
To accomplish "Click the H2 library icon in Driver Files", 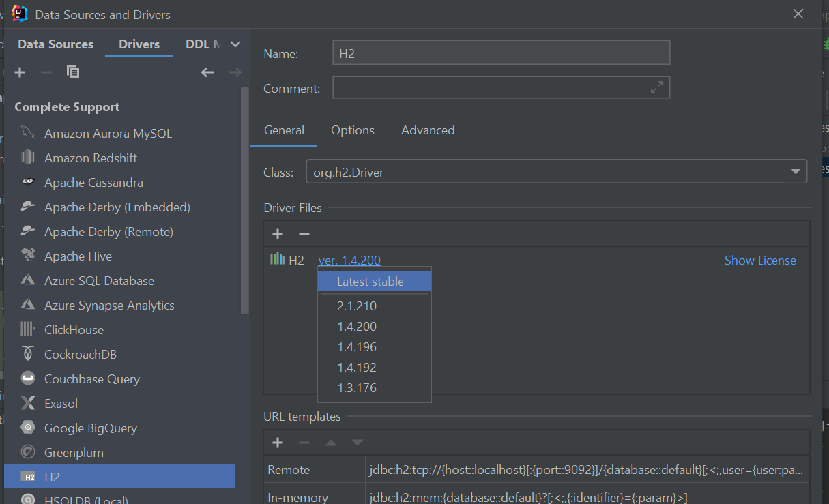I will (x=277, y=259).
